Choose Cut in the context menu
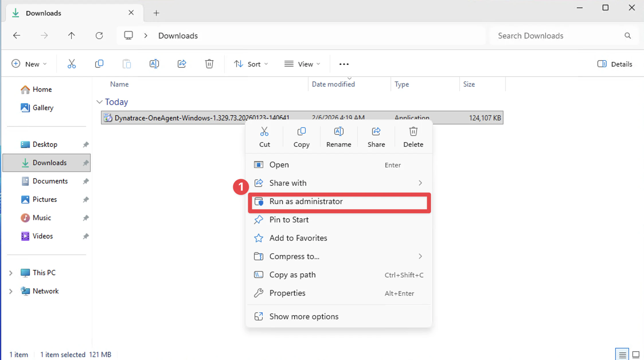The height and width of the screenshot is (360, 644). (264, 137)
